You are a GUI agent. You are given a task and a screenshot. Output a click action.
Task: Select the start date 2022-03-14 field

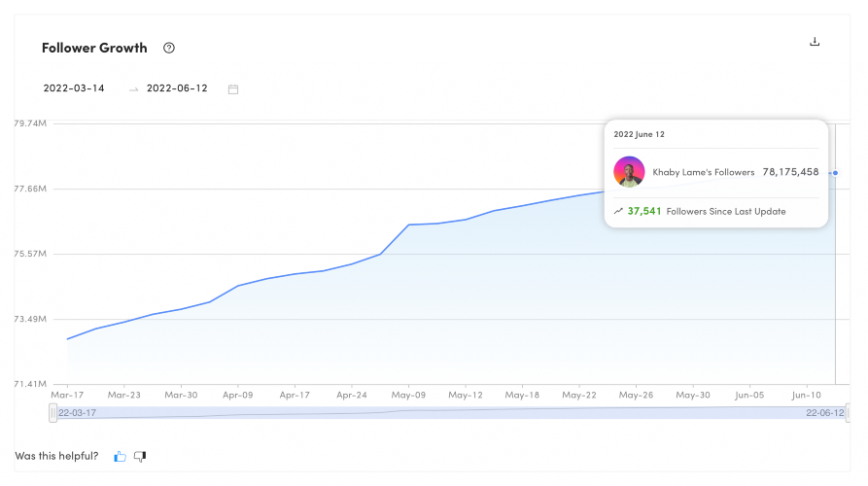74,88
